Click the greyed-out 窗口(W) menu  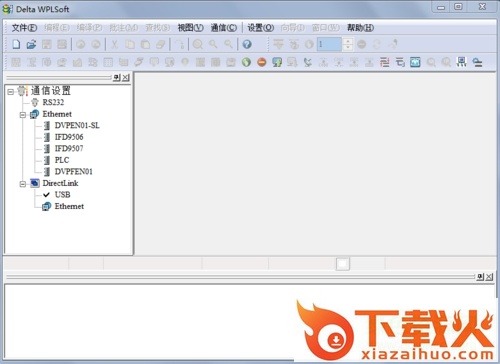326,28
